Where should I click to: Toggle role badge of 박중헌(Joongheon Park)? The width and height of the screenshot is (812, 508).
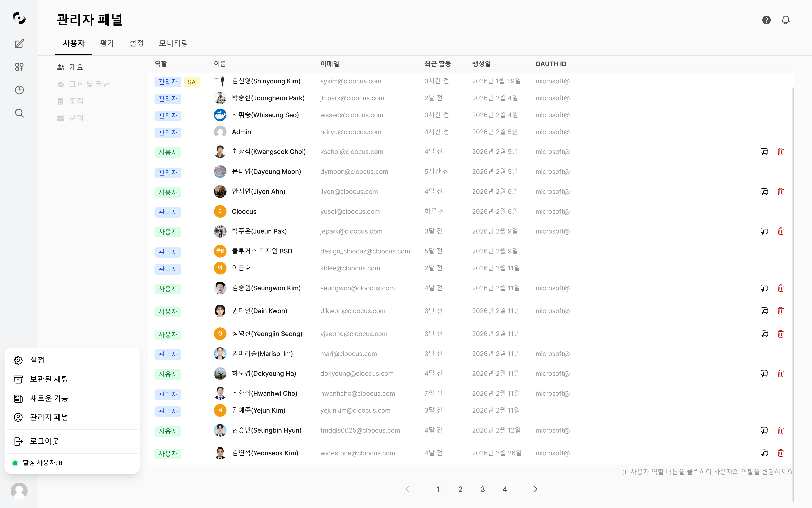pyautogui.click(x=168, y=99)
